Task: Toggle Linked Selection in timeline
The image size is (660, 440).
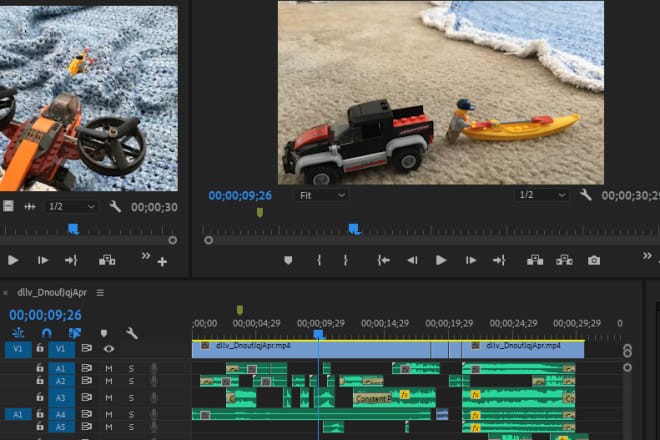Action: pyautogui.click(x=75, y=333)
